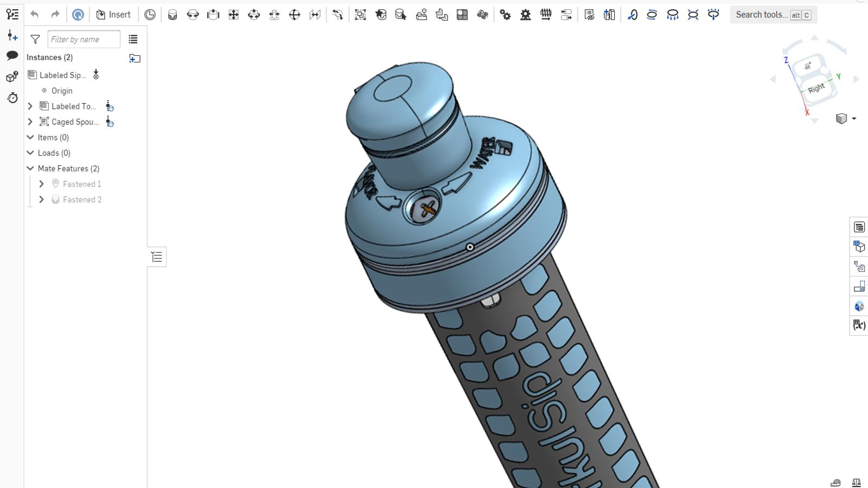Collapse the Mate Features section
This screenshot has width=868, height=488.
tap(30, 168)
